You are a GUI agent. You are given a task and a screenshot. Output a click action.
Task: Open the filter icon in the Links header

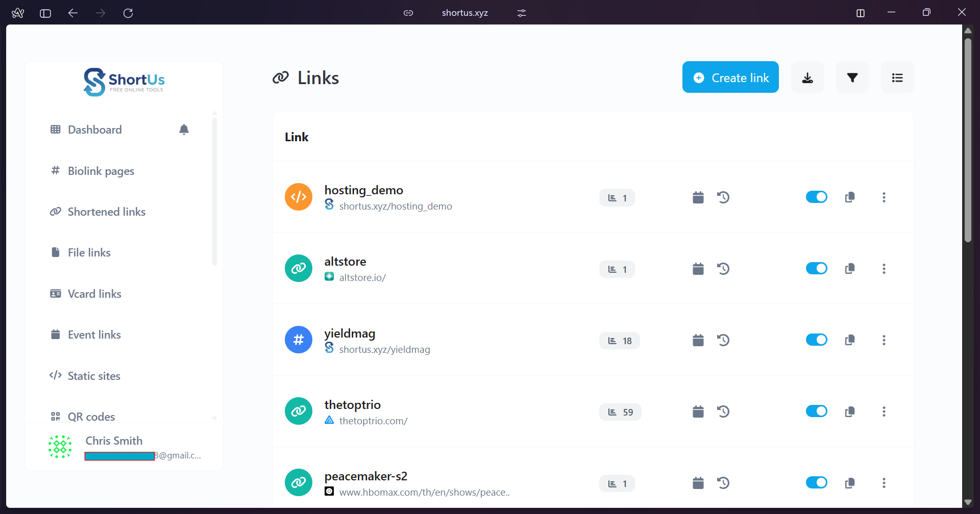[852, 78]
